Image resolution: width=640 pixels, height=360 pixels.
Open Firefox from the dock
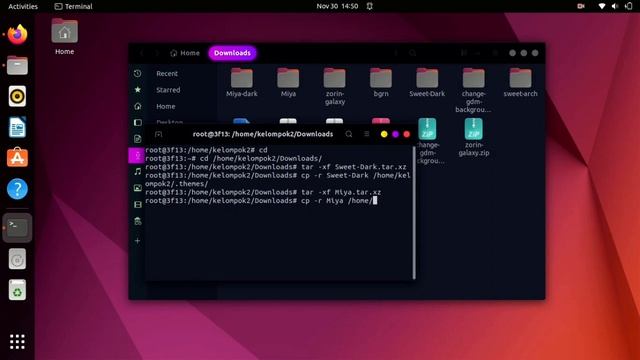[17, 35]
